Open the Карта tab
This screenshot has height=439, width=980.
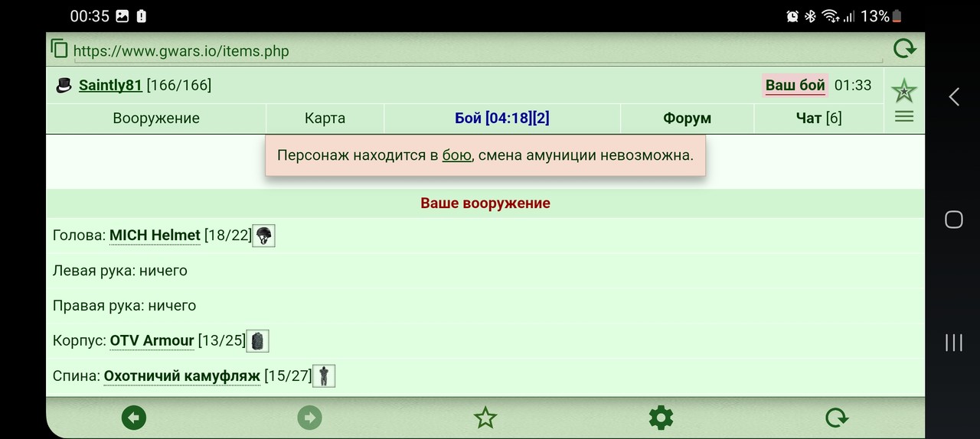pyautogui.click(x=325, y=118)
